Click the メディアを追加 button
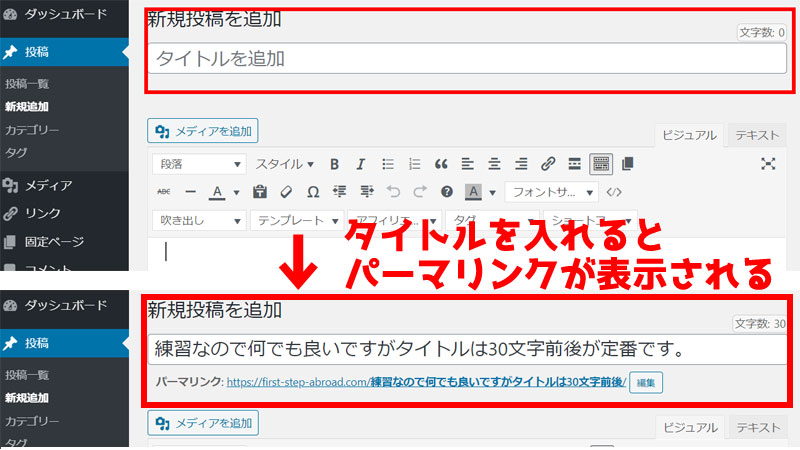Image resolution: width=800 pixels, height=450 pixels. (203, 131)
